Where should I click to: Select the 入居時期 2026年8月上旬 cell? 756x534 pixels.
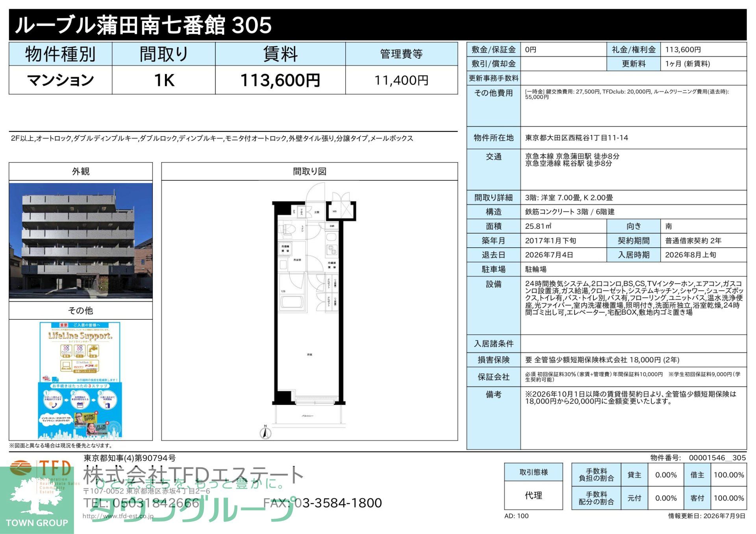pos(703,255)
